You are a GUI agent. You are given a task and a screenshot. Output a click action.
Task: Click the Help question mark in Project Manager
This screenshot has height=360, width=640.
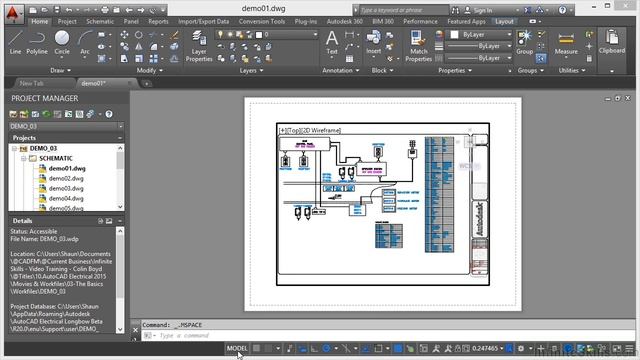pyautogui.click(x=109, y=114)
